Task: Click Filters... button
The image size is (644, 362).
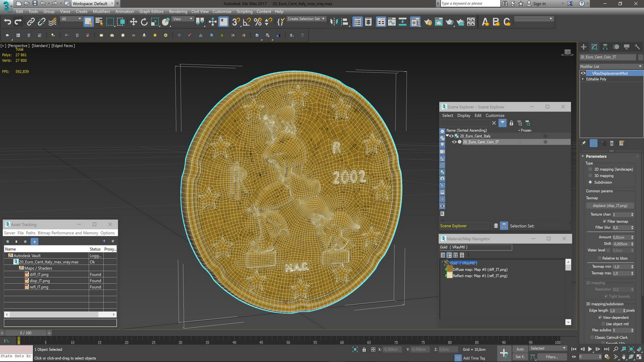Action: (x=552, y=357)
